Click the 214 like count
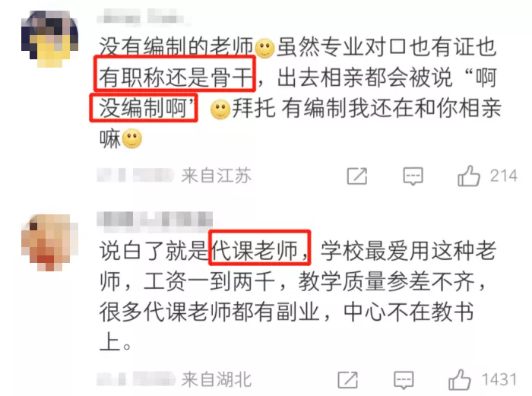The width and height of the screenshot is (532, 396). pyautogui.click(x=503, y=176)
